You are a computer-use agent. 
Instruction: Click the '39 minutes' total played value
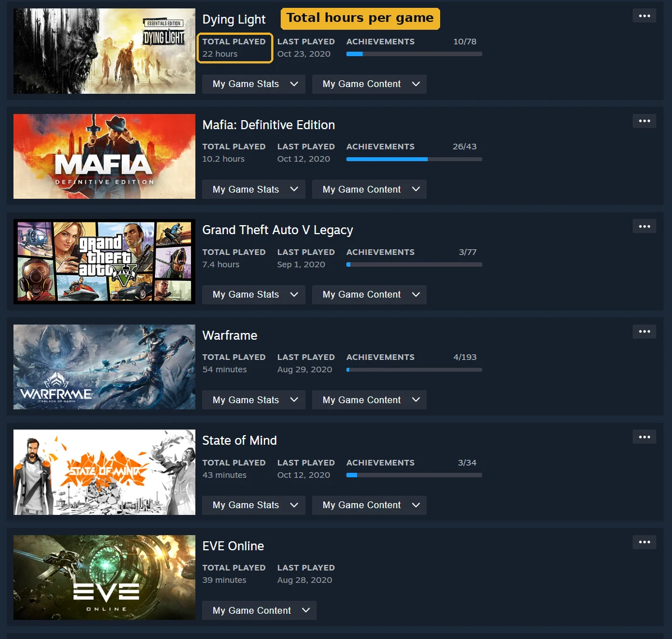click(x=224, y=580)
